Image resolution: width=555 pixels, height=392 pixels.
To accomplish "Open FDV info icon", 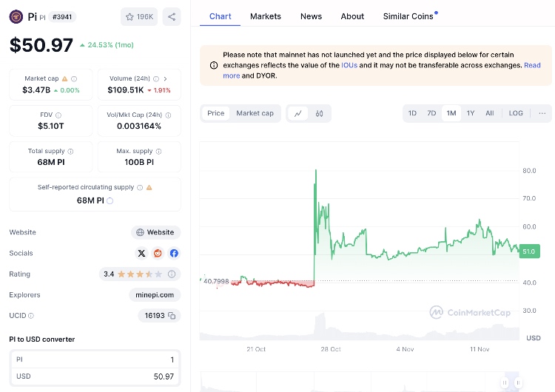I will click(58, 115).
